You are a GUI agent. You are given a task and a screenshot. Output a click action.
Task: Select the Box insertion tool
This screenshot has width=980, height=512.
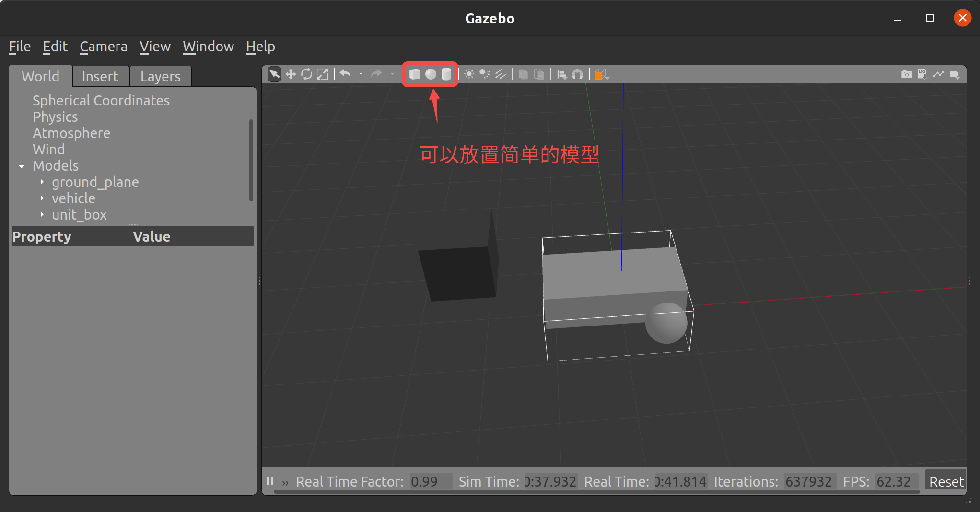click(415, 74)
